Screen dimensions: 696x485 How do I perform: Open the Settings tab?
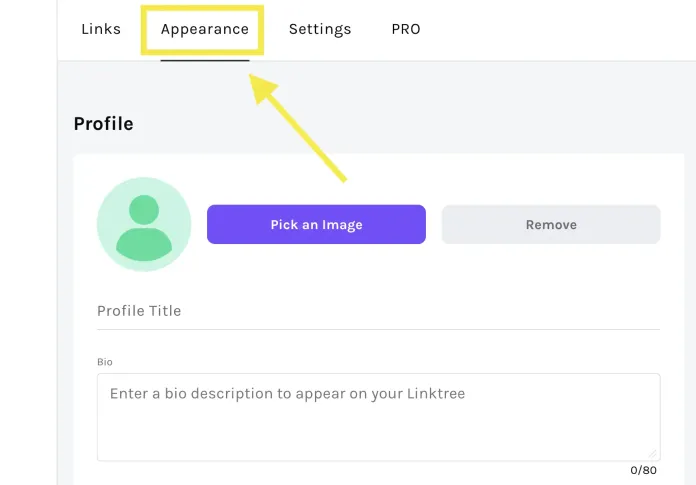(320, 29)
